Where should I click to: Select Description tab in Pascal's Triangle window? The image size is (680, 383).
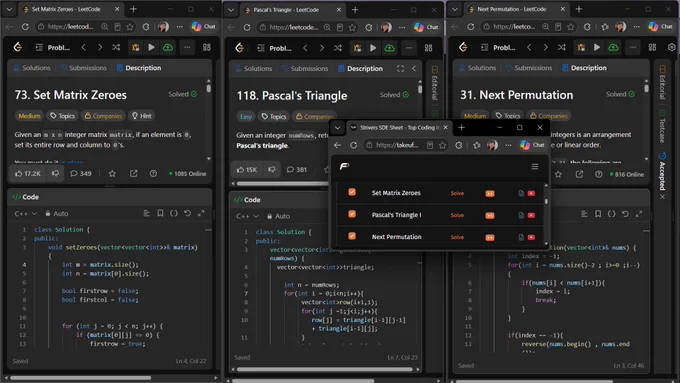pos(360,69)
